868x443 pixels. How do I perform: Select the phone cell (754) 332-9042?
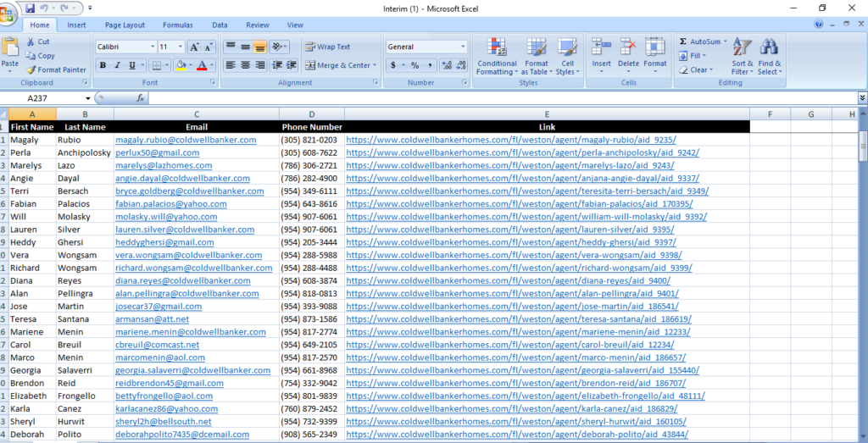click(312, 383)
